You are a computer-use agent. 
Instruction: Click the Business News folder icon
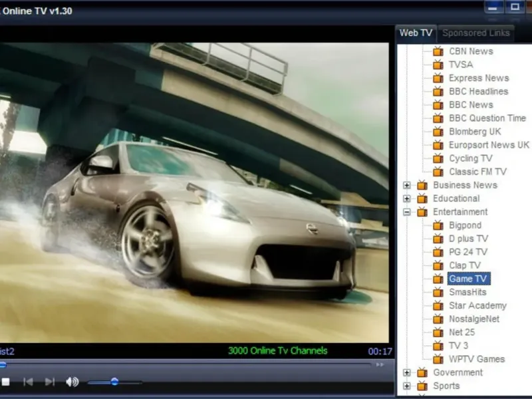422,186
